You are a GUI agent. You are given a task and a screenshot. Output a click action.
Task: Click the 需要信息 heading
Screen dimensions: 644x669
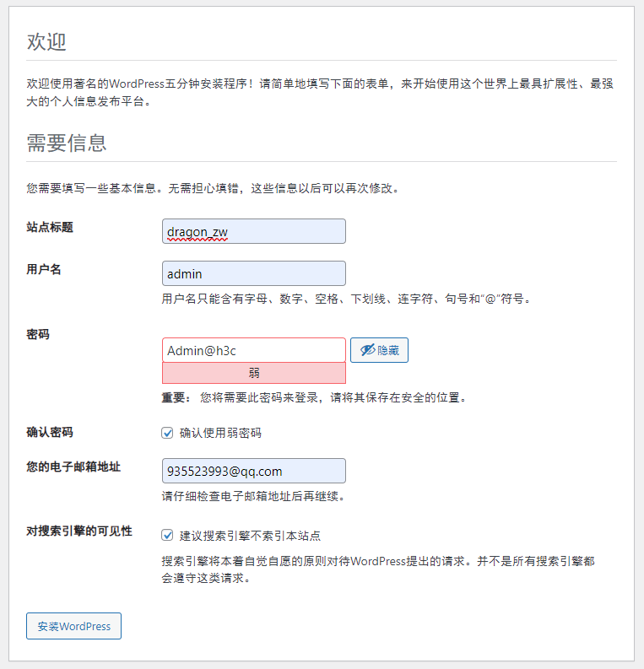coord(67,143)
